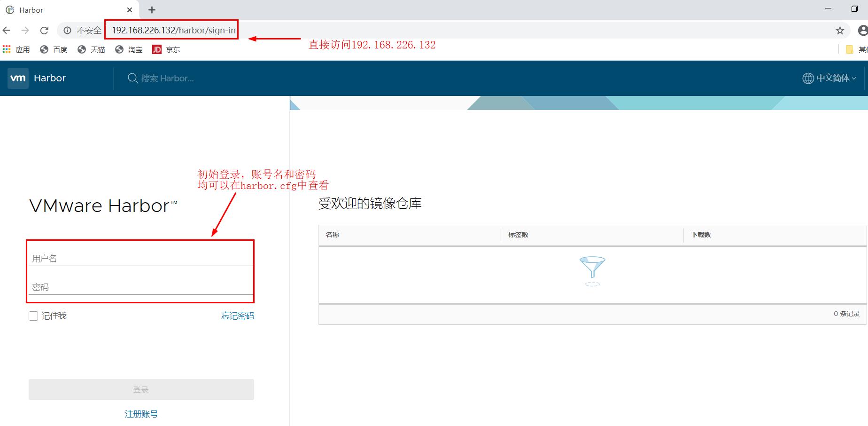Screen dimensions: 868x426
Task: Click the 受欢迎的镜像仓库 heading
Action: click(x=370, y=204)
